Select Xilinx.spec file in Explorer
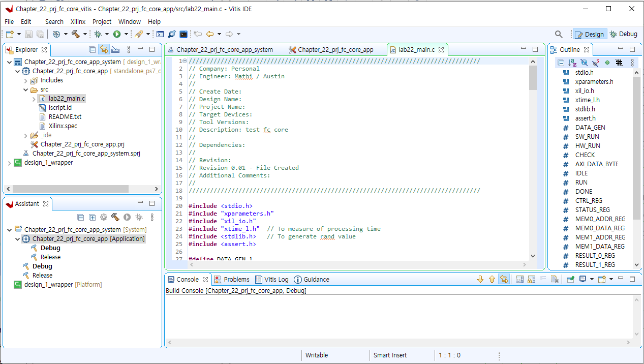Viewport: 644px width, 364px height. (x=63, y=126)
